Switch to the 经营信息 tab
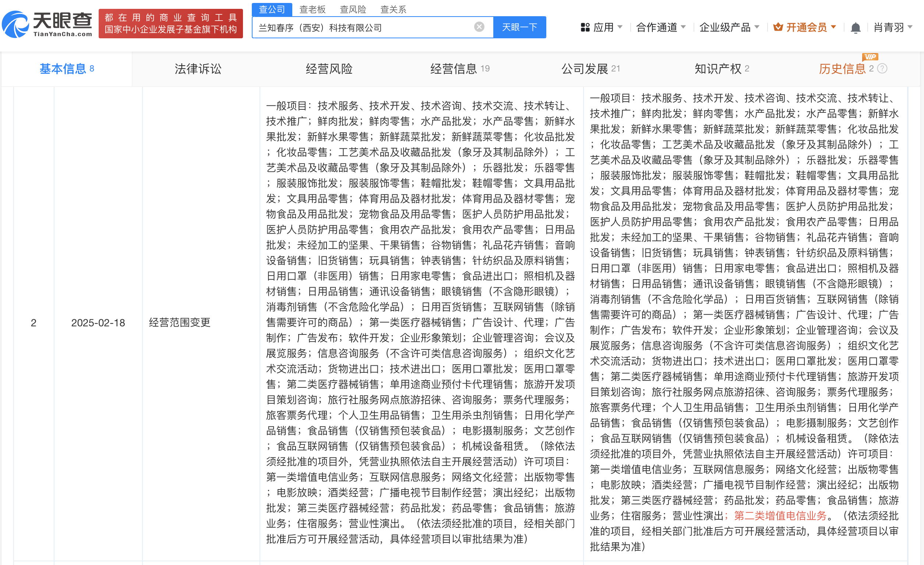Image resolution: width=924 pixels, height=565 pixels. tap(460, 69)
